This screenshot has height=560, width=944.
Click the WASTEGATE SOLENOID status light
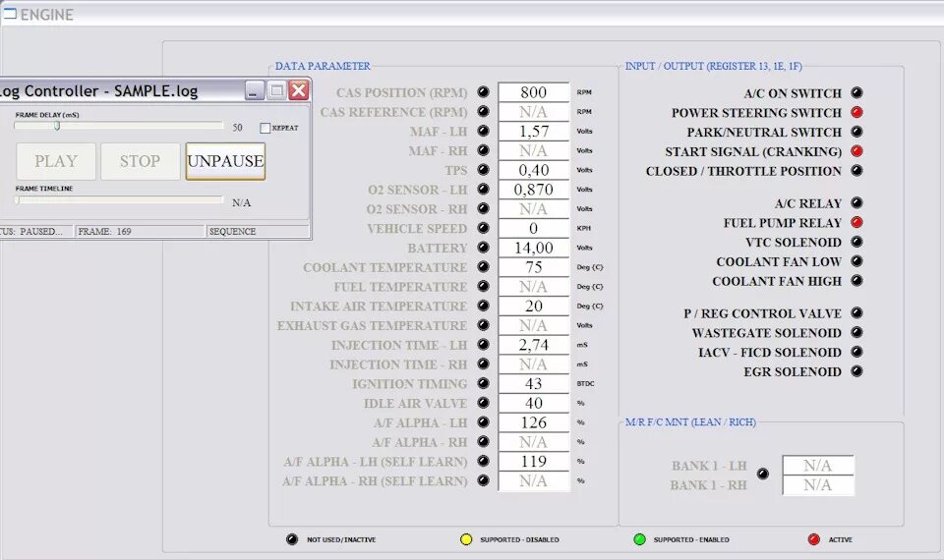856,333
